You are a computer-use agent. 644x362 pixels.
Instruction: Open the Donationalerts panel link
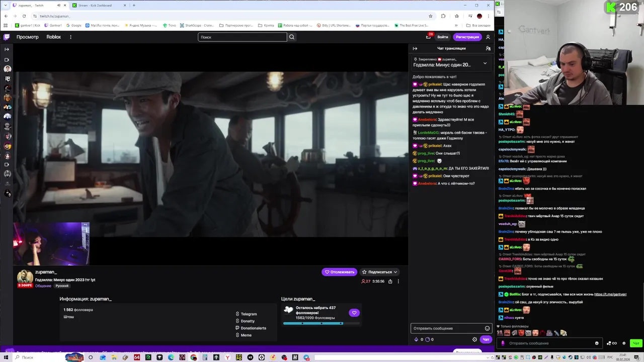(251, 328)
